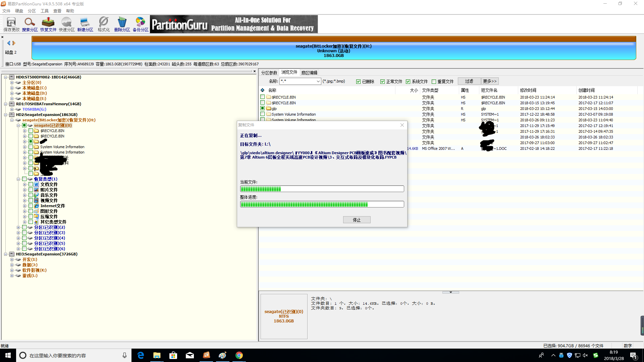Sort file list by 文件类型 column
The height and width of the screenshot is (362, 644).
439,90
